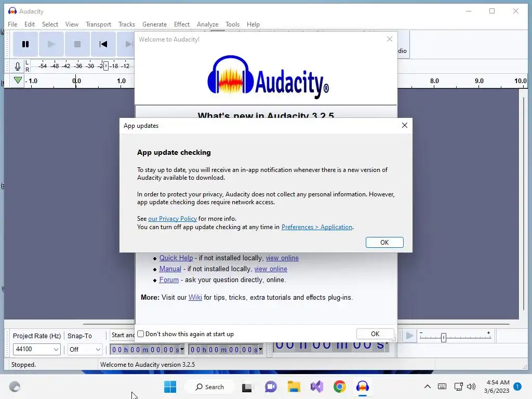Open the selection start time format dropdown arrow
The image size is (532, 399).
pyautogui.click(x=182, y=349)
